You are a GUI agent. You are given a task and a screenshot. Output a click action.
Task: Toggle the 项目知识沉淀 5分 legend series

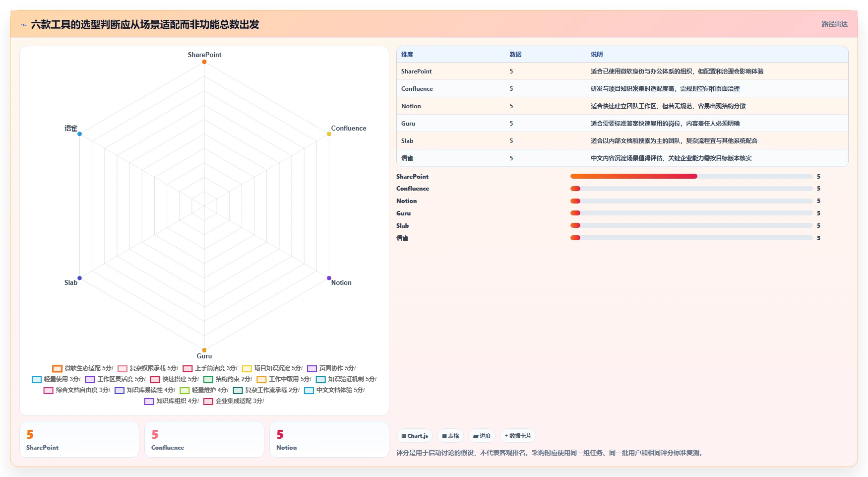click(x=272, y=368)
